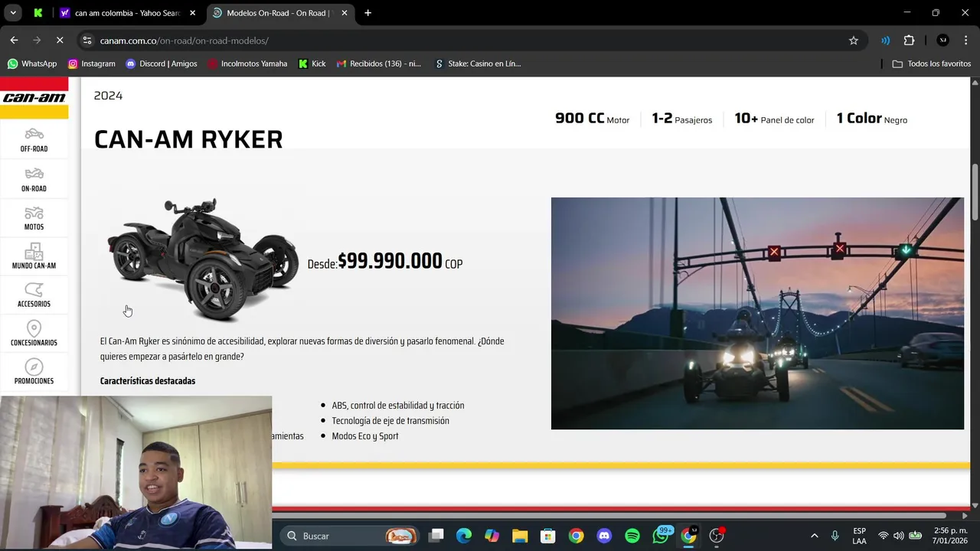
Task: Go back to the previous page
Action: click(14, 40)
